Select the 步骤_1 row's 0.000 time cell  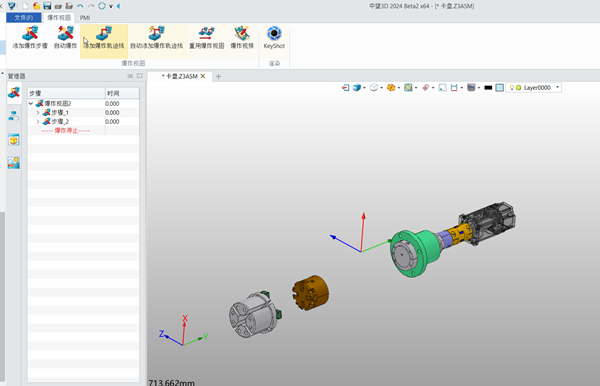point(122,112)
